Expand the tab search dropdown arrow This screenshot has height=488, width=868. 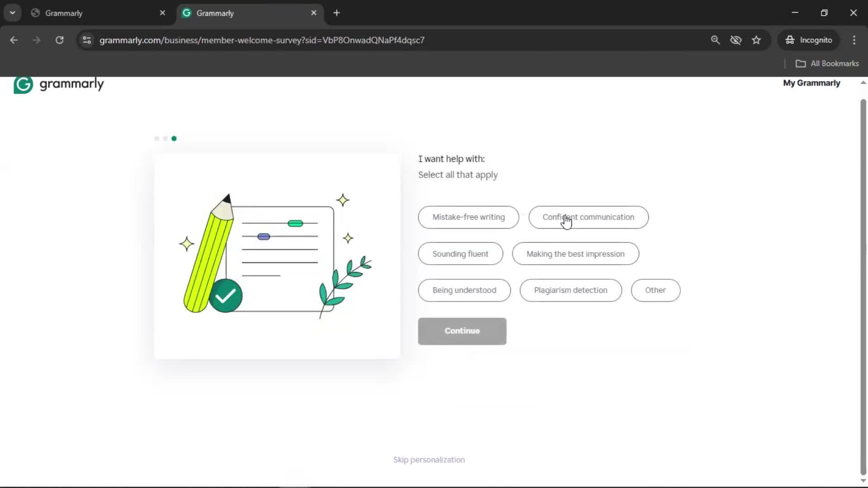[x=12, y=13]
